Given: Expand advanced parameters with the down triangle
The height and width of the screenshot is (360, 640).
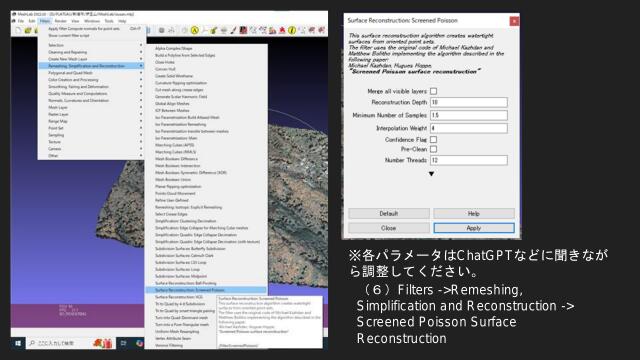Looking at the screenshot, I should coord(431,174).
